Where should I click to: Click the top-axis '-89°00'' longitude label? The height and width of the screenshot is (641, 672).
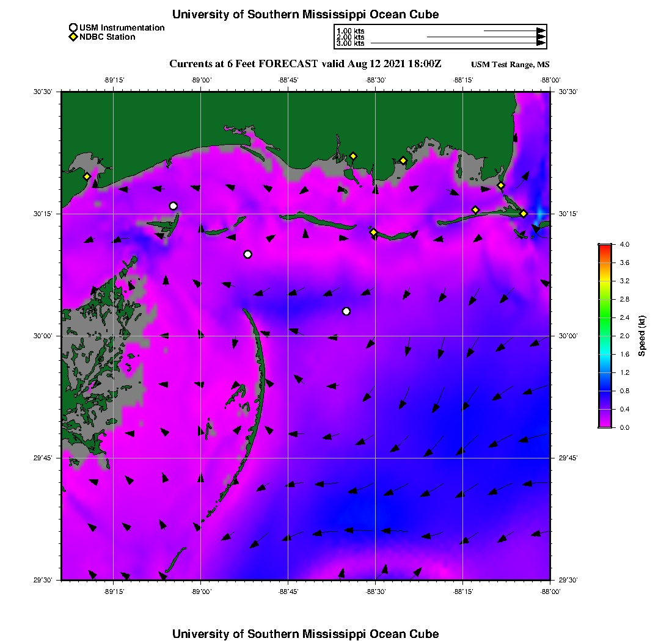coord(202,80)
